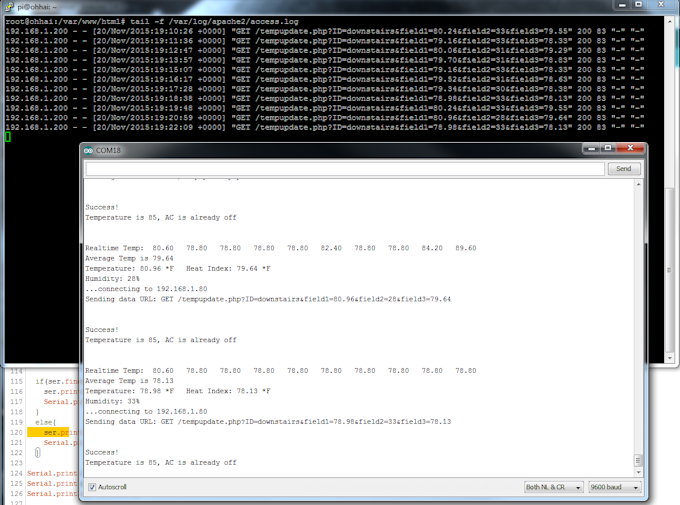Click 'Average Temp is 78.13' line
Screen dimensions: 680x505
pos(129,381)
